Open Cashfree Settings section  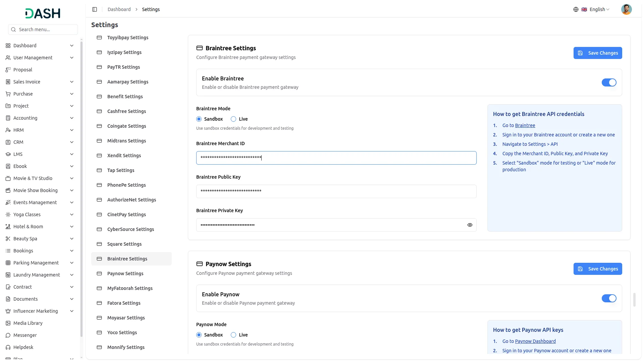point(131,111)
